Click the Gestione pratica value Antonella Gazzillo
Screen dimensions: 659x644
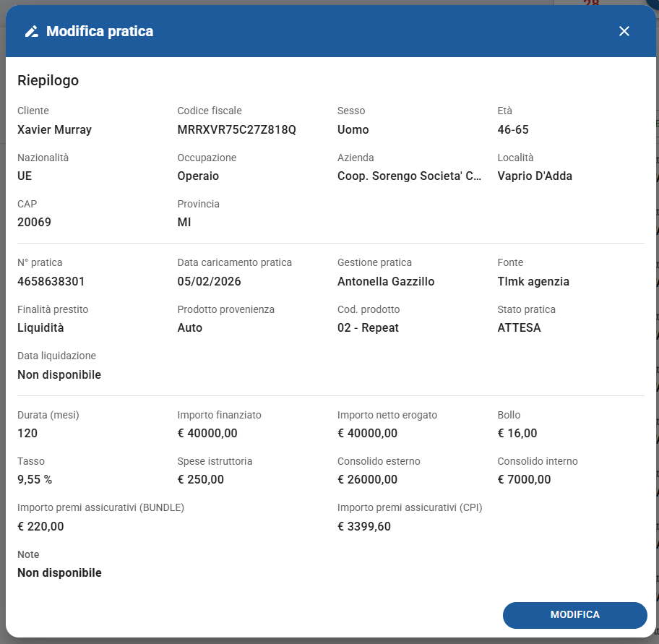coord(386,282)
